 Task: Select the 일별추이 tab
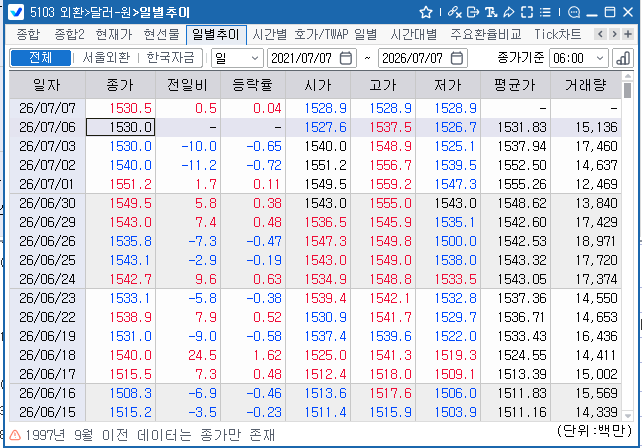tap(216, 34)
